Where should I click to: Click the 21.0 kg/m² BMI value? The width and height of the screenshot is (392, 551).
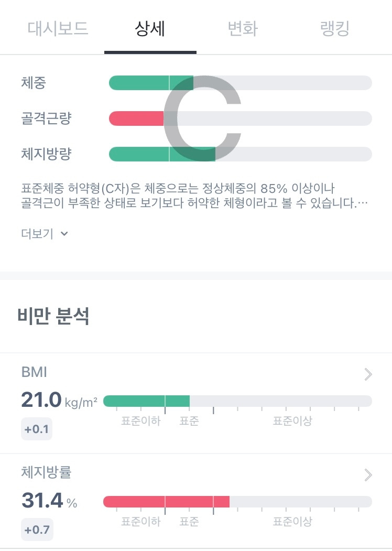coord(59,401)
